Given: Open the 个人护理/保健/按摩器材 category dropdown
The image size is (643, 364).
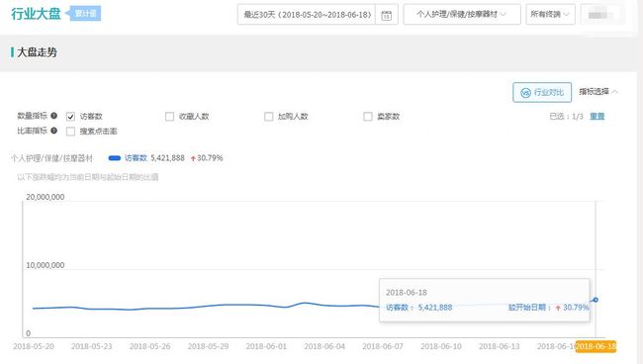Looking at the screenshot, I should coord(462,15).
